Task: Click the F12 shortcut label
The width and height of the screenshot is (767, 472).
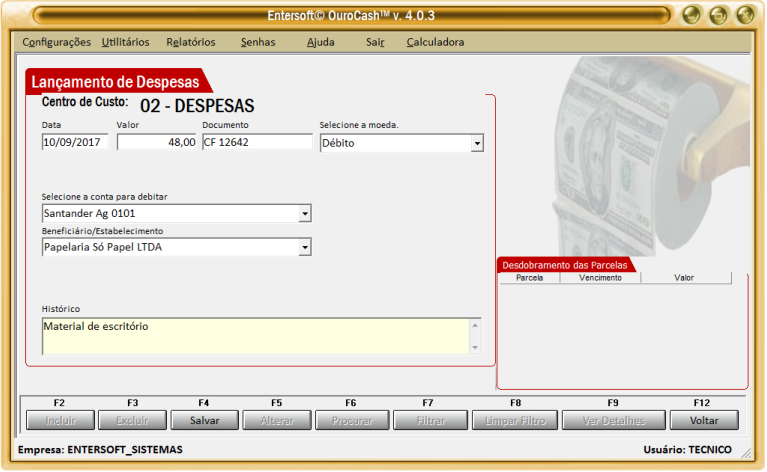Action: [x=701, y=403]
